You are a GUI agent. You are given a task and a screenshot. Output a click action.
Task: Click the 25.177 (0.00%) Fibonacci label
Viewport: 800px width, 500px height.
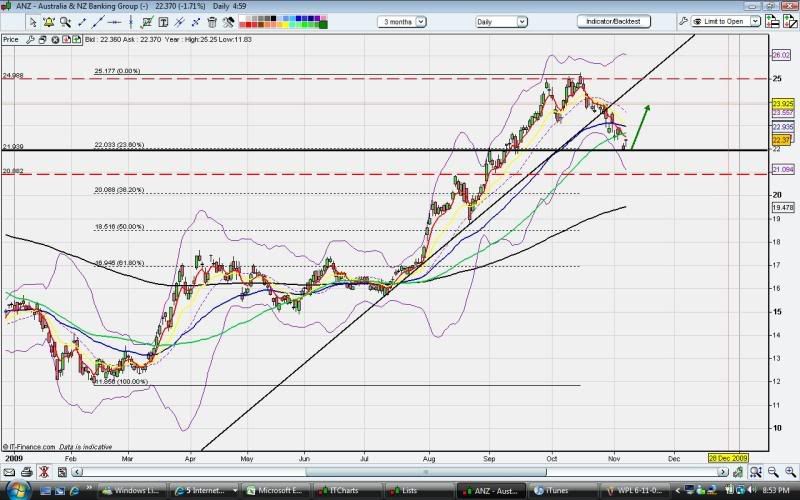point(117,71)
